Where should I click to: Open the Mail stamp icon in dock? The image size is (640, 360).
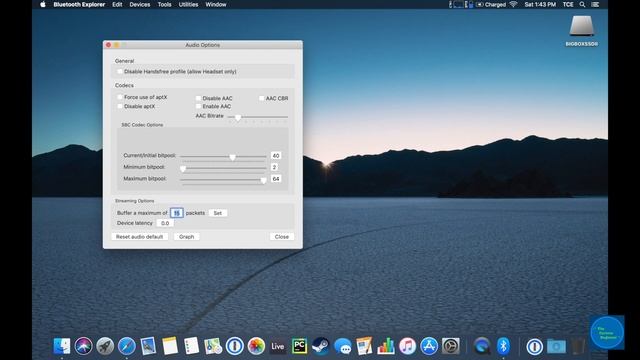(148, 346)
